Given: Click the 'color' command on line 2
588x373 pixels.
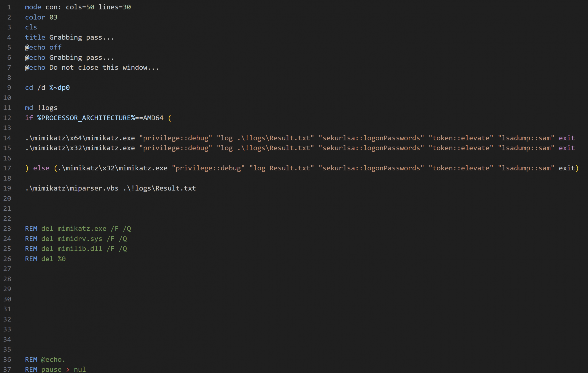Looking at the screenshot, I should point(35,17).
